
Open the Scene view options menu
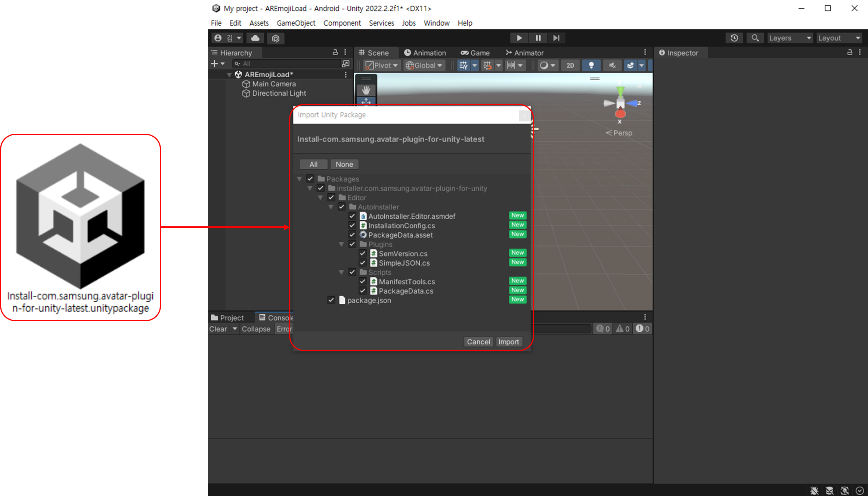tap(645, 52)
